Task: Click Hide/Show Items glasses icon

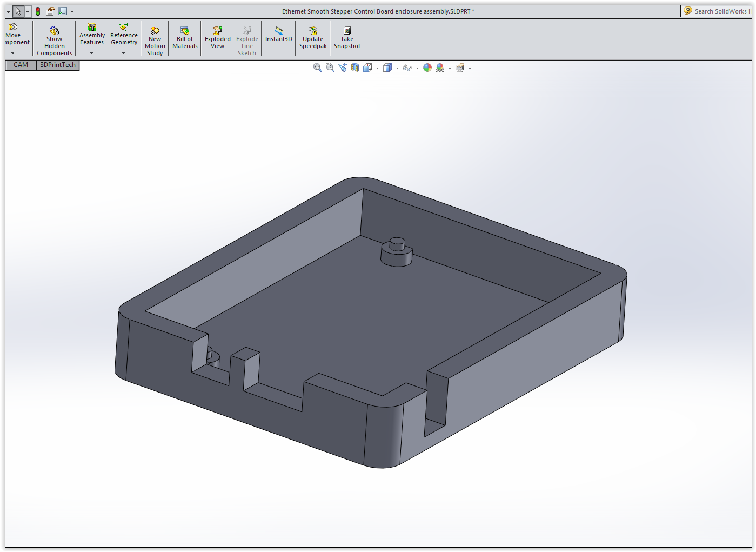Action: (407, 68)
